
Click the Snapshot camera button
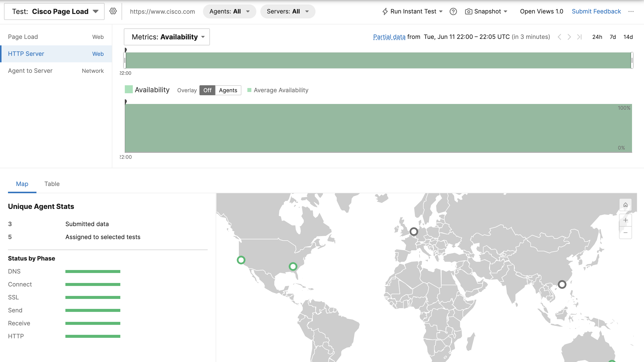(x=486, y=11)
